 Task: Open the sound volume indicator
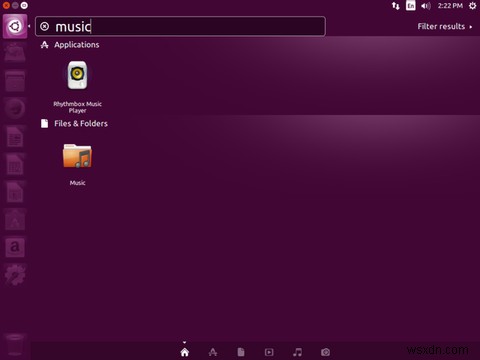point(426,6)
